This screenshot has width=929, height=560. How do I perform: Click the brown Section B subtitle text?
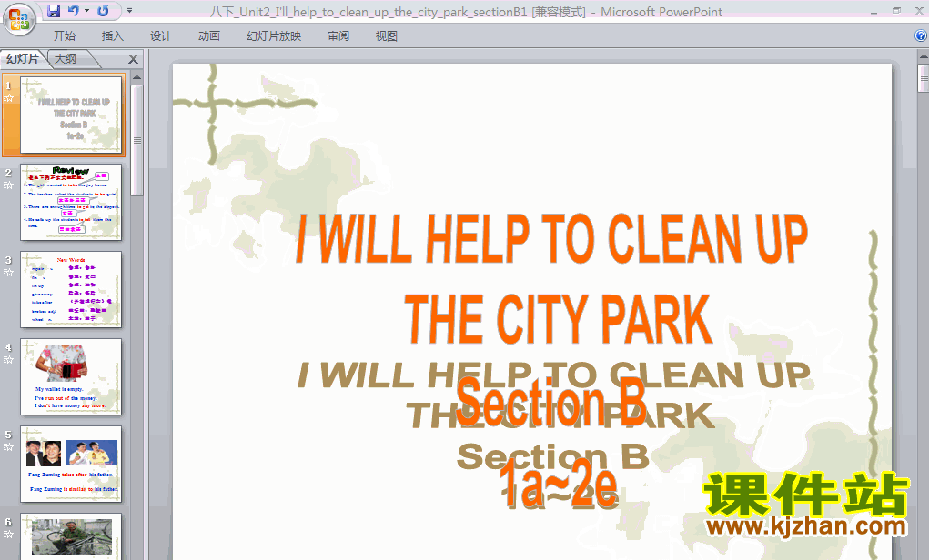pos(553,456)
